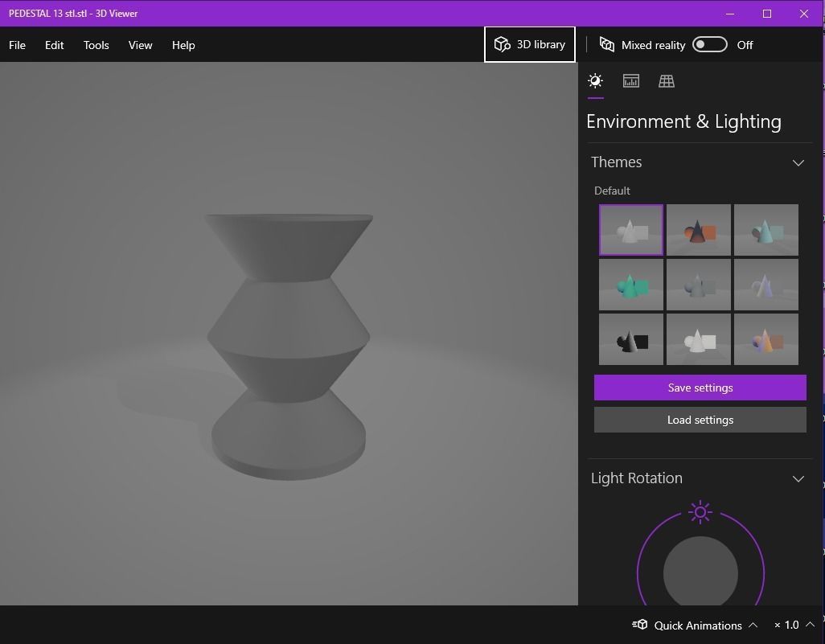The width and height of the screenshot is (825, 644).
Task: Open the Stats & Shading tab icon
Action: [631, 81]
